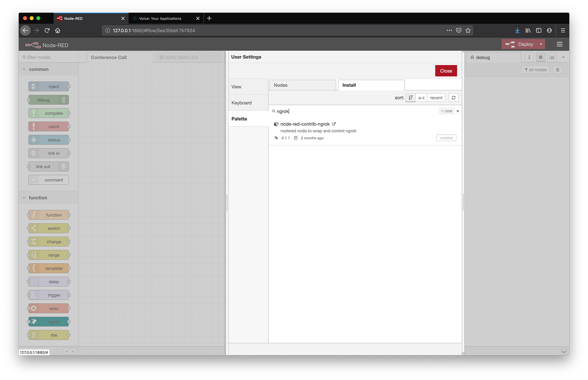Reload the page with the refresh icon
This screenshot has height=380, width=588.
(x=47, y=31)
